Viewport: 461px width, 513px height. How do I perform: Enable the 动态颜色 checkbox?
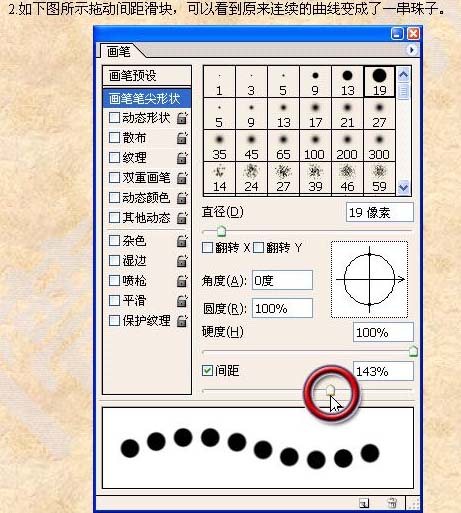point(114,198)
